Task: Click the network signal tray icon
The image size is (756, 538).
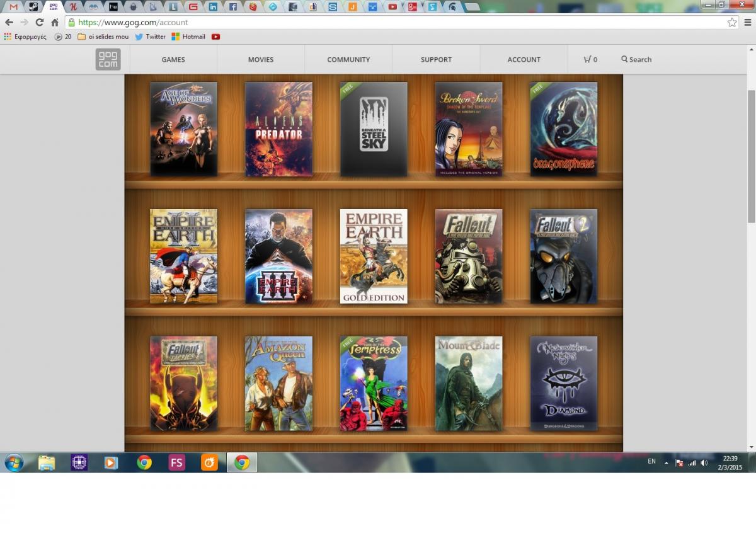Action: click(692, 462)
